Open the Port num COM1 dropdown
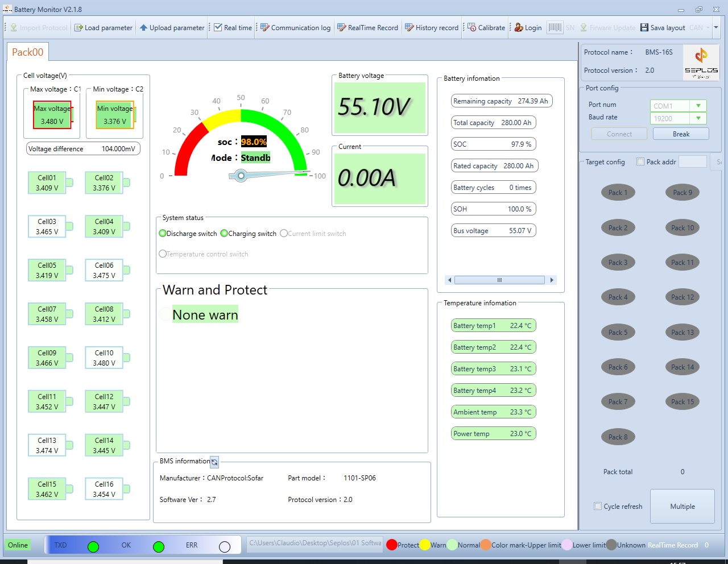This screenshot has height=564, width=728. [x=698, y=106]
